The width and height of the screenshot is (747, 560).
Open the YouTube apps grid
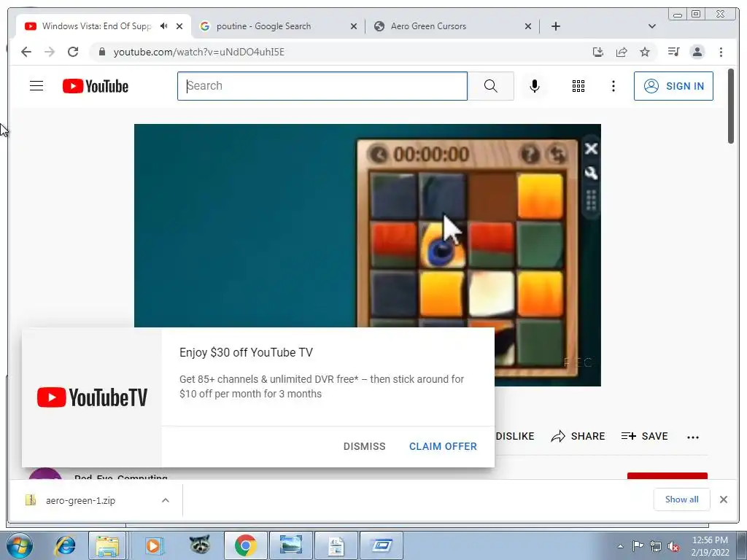coord(578,86)
